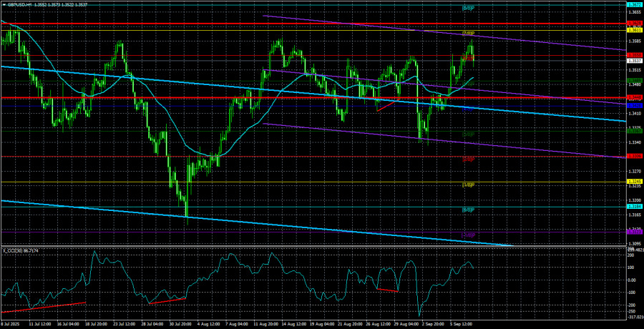Select the yellow 1.3245 price tag

(634, 182)
